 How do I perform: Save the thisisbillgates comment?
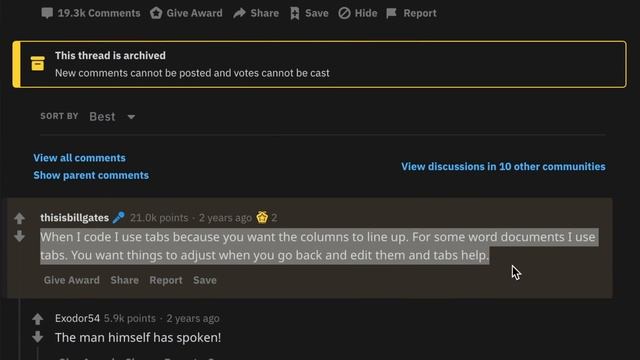tap(205, 280)
